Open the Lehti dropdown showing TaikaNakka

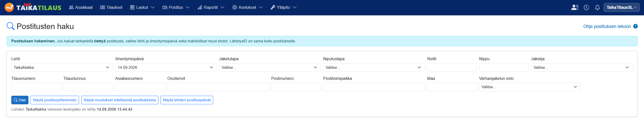62,67
